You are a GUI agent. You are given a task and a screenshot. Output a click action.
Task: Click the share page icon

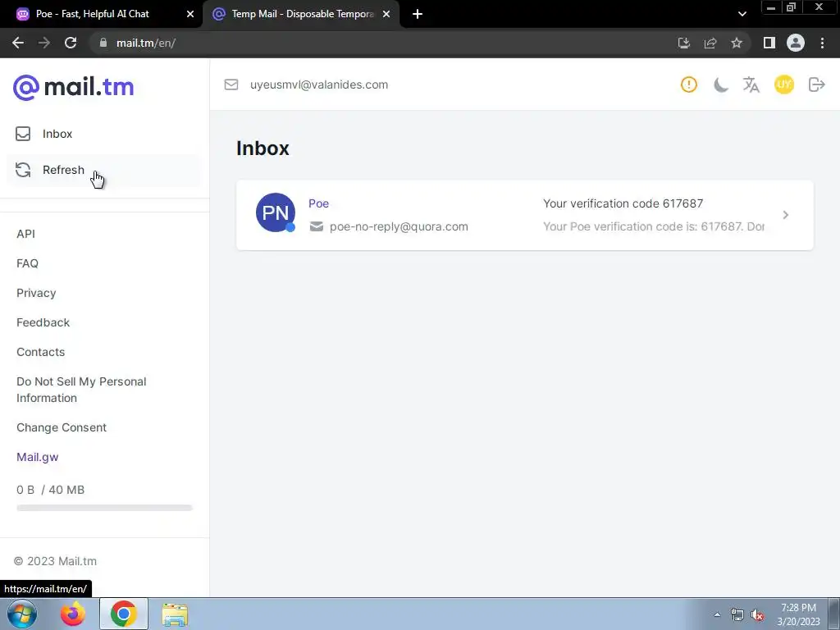point(710,43)
